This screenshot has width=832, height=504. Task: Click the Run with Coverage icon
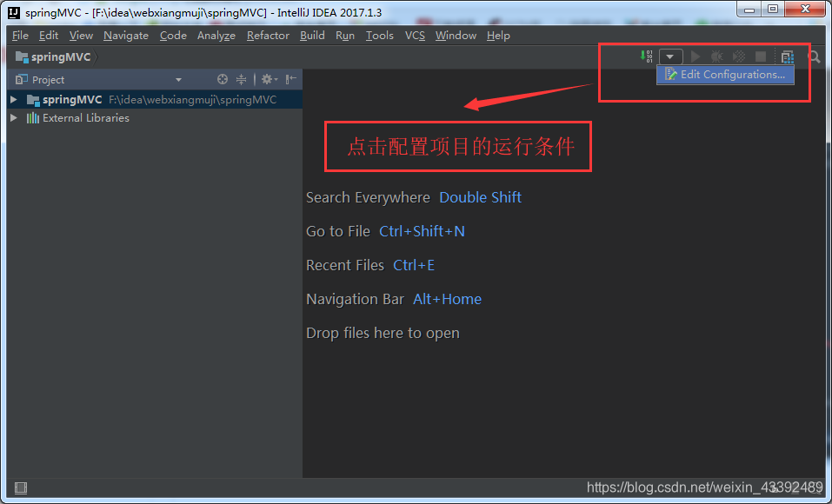point(739,56)
